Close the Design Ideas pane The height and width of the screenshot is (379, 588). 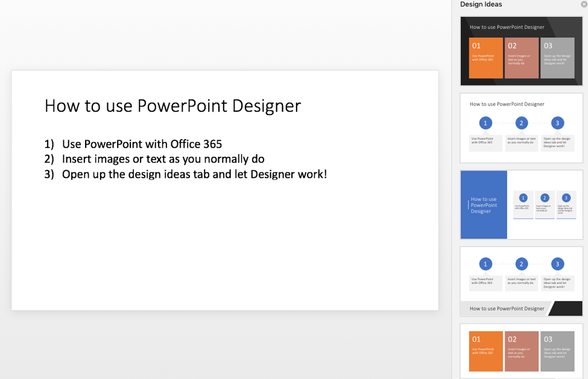pos(584,4)
